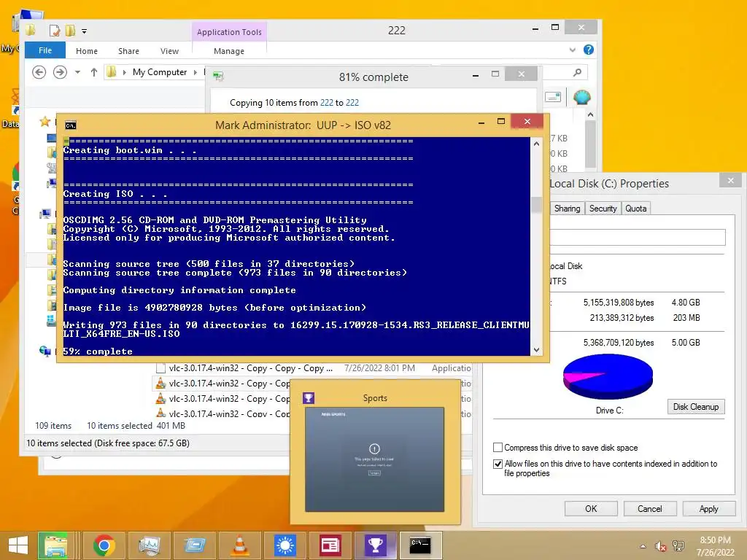Click the destination 222 link in the copy dialog
The height and width of the screenshot is (560, 747).
(352, 103)
